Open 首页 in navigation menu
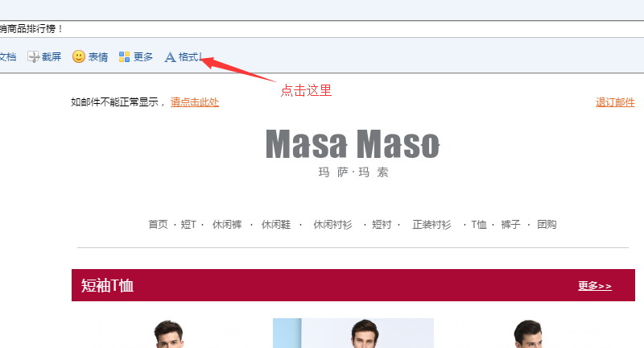 158,224
